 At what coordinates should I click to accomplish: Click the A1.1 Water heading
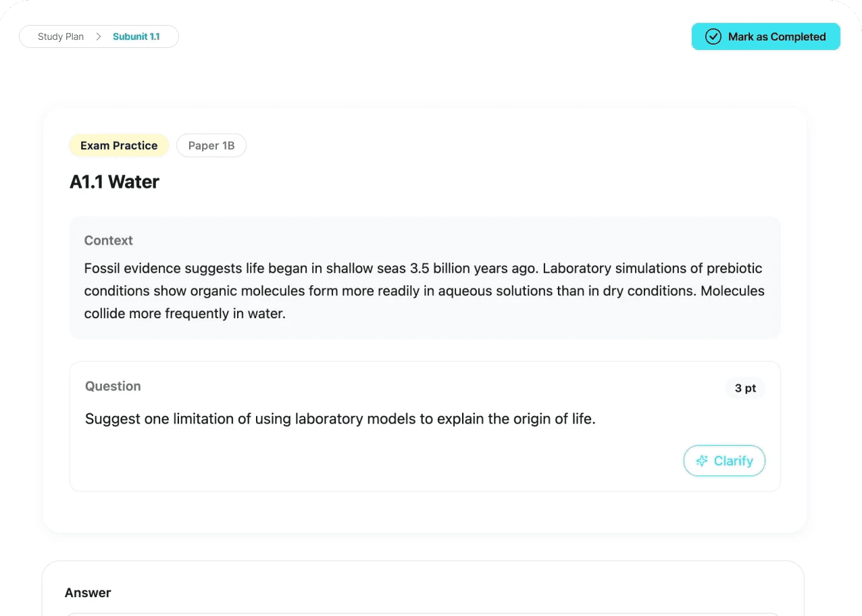coord(115,182)
